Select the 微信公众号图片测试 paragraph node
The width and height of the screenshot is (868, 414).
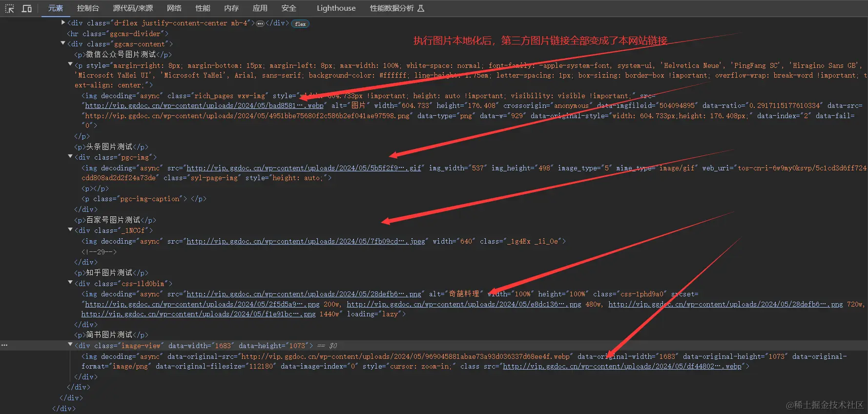123,55
